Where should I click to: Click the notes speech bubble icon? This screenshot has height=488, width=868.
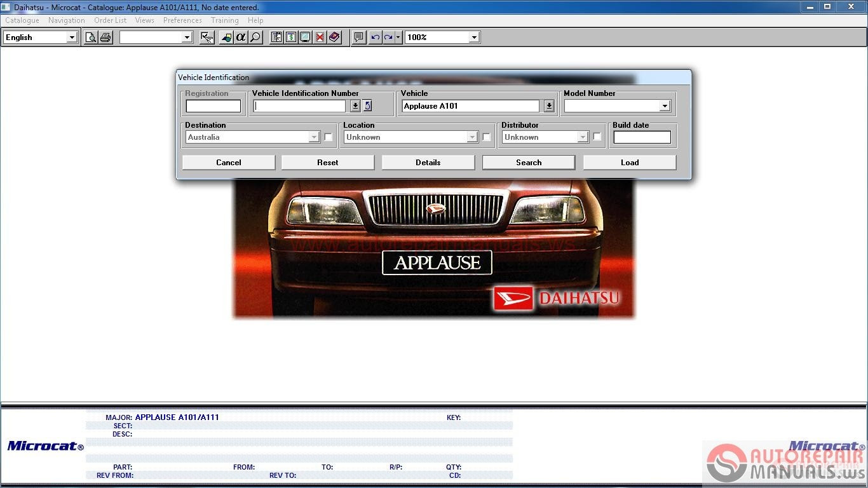359,37
